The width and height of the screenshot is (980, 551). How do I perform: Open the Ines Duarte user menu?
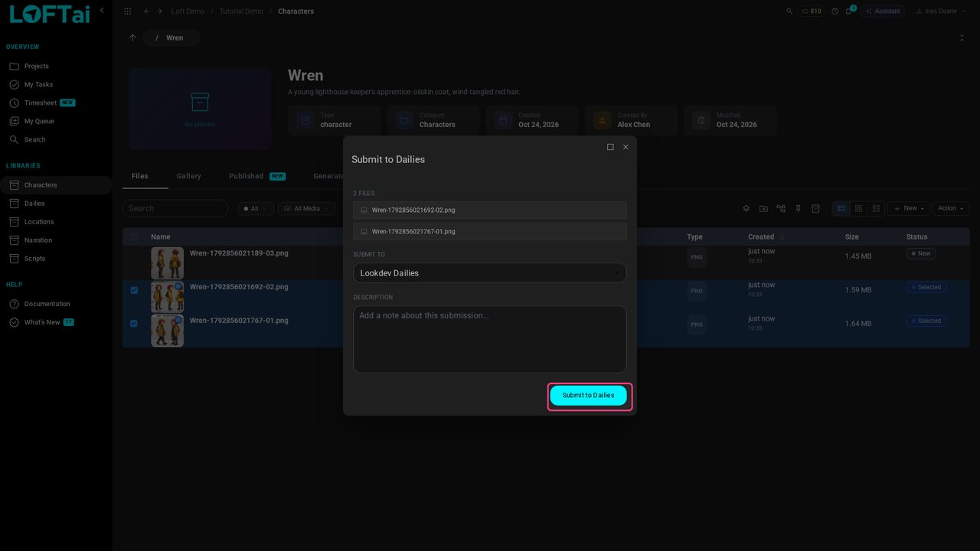[x=941, y=11]
